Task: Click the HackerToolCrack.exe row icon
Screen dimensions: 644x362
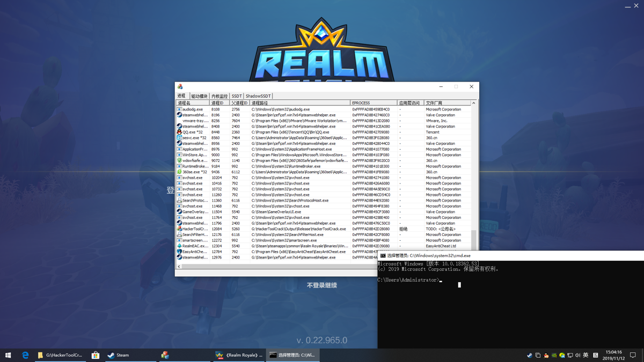Action: point(179,229)
